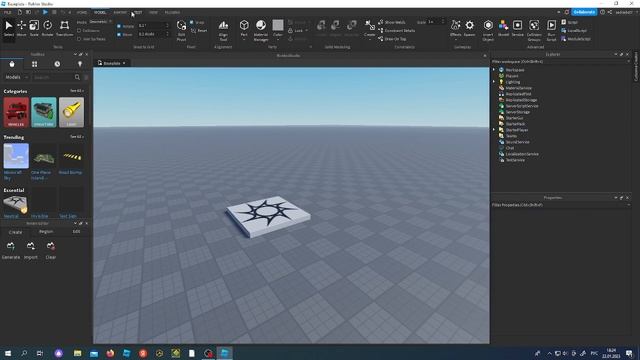The image size is (640, 360).
Task: Open Collision Groups editor
Action: (534, 30)
